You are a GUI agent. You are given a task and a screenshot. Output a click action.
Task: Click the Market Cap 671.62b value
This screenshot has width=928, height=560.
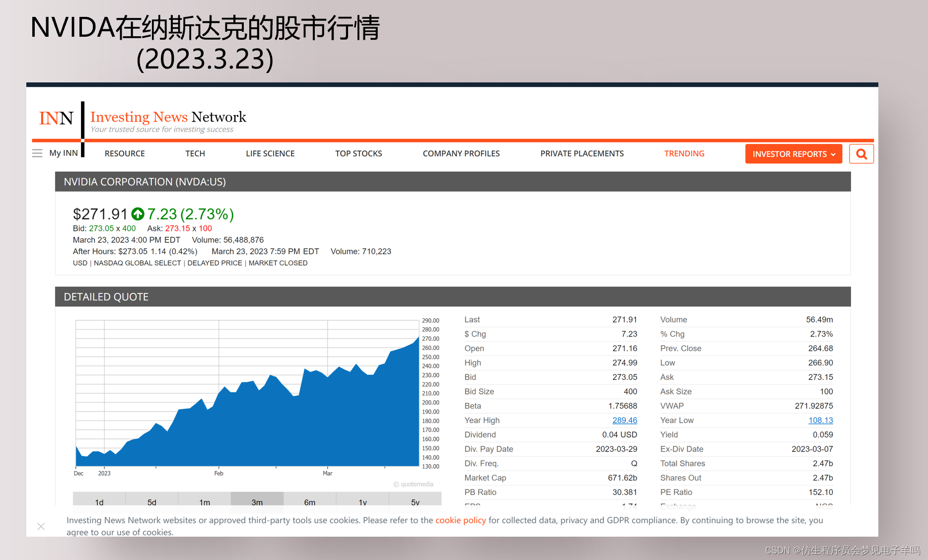[623, 478]
